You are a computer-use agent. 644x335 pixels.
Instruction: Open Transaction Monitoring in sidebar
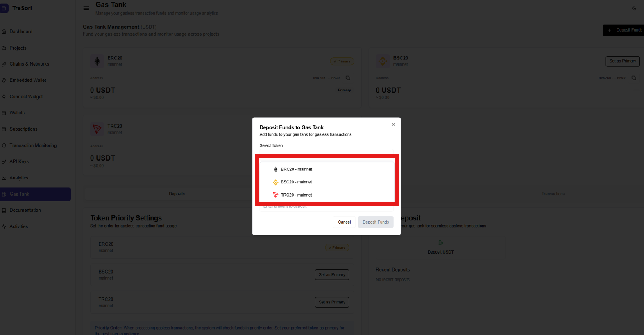[x=33, y=145]
